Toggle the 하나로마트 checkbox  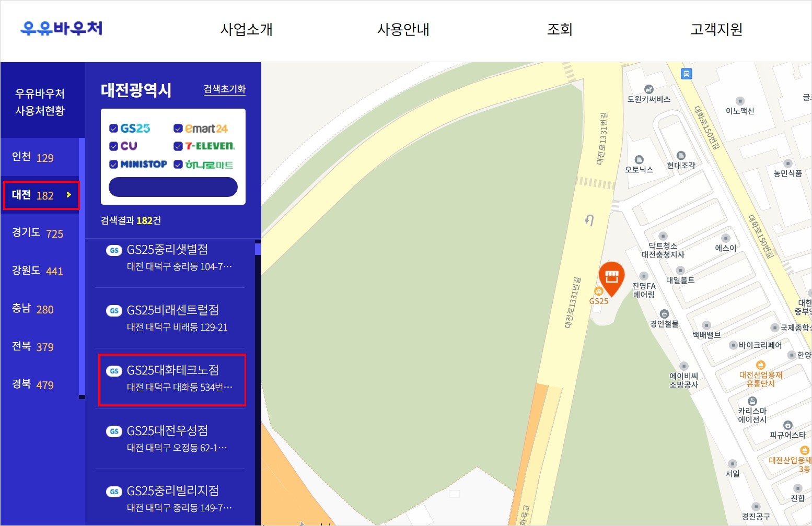click(178, 165)
